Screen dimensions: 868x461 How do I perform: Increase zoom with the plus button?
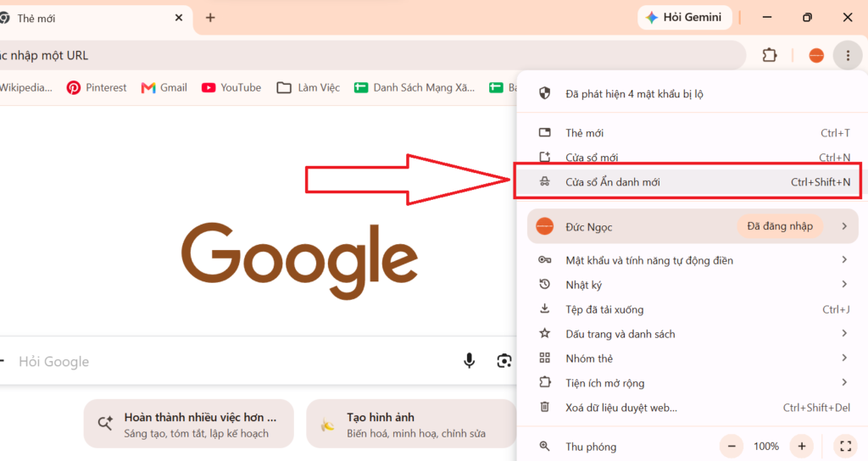[802, 446]
